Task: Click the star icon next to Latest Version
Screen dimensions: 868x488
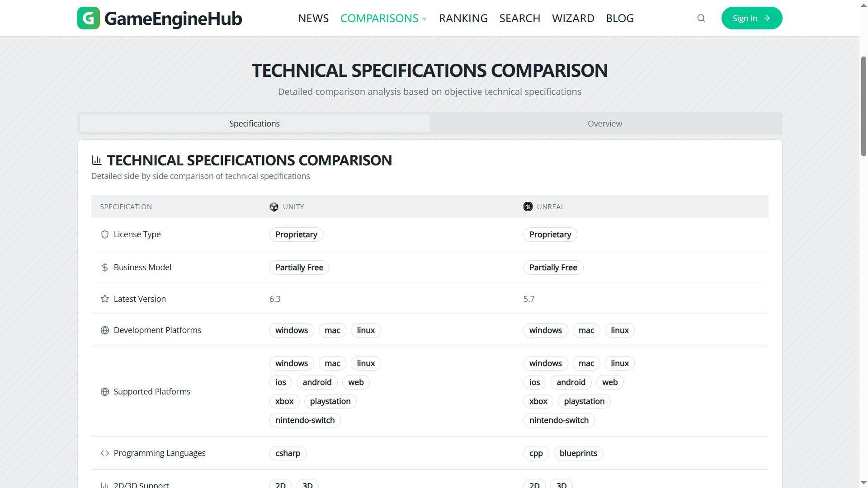Action: 104,299
